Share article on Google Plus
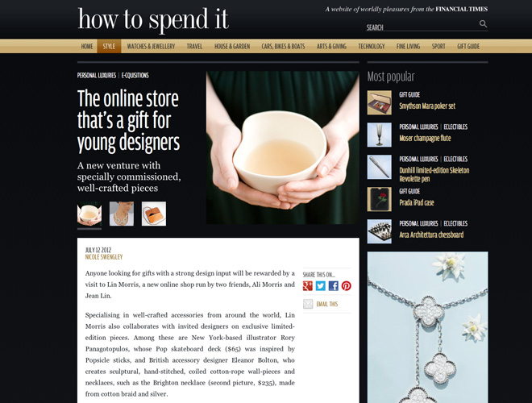Viewport: 532px width, 403px height. 308,286
